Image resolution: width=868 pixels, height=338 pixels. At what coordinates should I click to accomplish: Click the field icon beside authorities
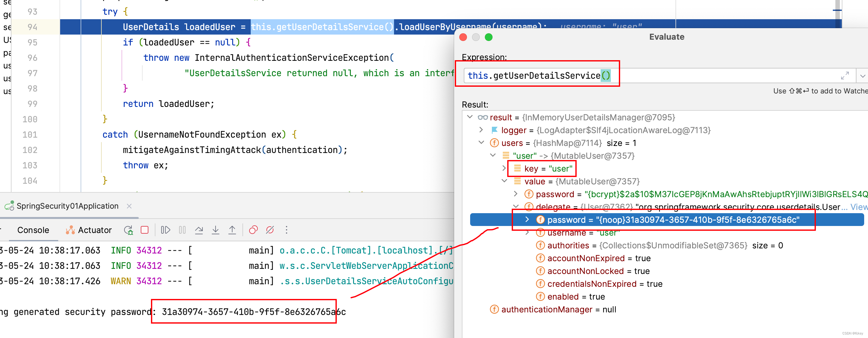click(x=540, y=245)
